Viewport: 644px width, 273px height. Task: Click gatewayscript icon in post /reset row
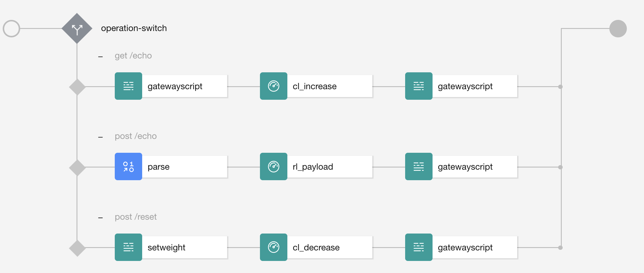419,247
